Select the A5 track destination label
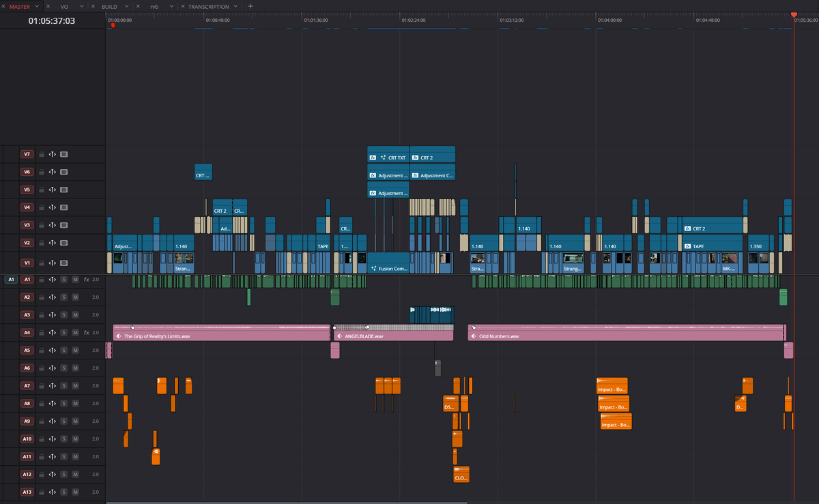 pos(27,351)
